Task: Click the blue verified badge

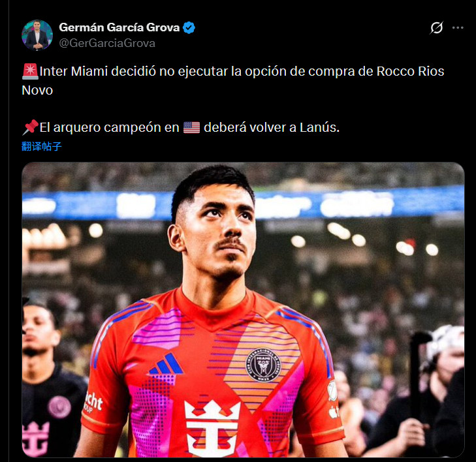Action: pyautogui.click(x=189, y=27)
